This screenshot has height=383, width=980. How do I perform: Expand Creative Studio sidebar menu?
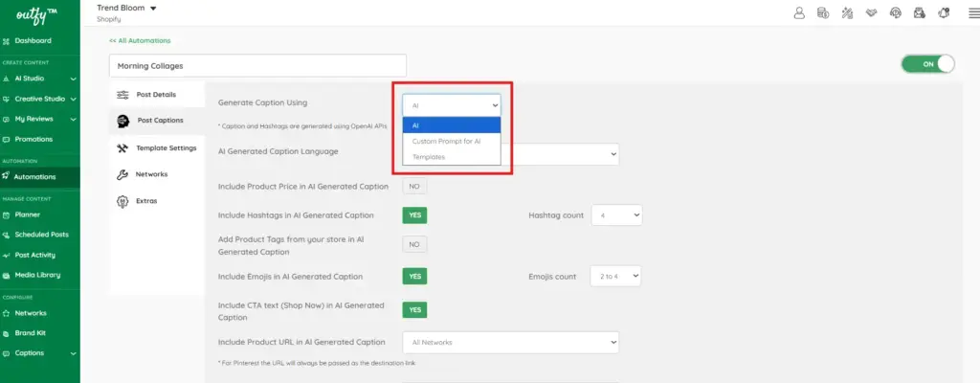click(x=73, y=99)
